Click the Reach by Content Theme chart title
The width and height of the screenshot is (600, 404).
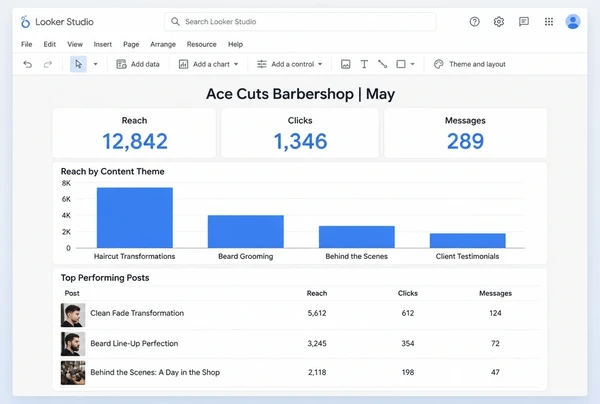pyautogui.click(x=112, y=171)
